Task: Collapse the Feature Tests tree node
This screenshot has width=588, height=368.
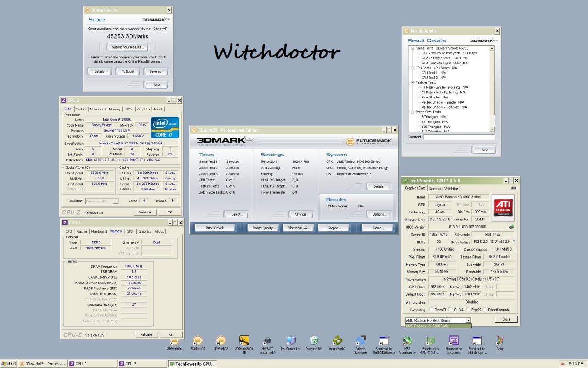Action: (x=412, y=83)
